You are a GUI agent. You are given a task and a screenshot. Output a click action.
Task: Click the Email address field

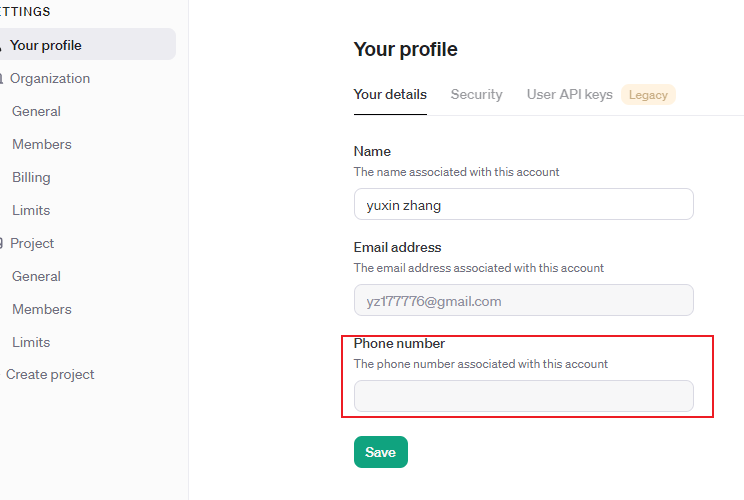click(523, 300)
